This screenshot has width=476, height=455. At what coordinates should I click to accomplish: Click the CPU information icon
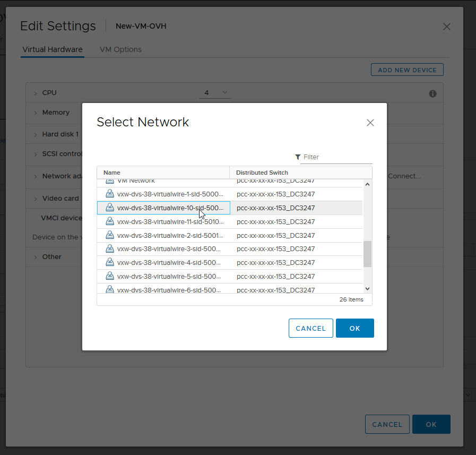tap(432, 93)
